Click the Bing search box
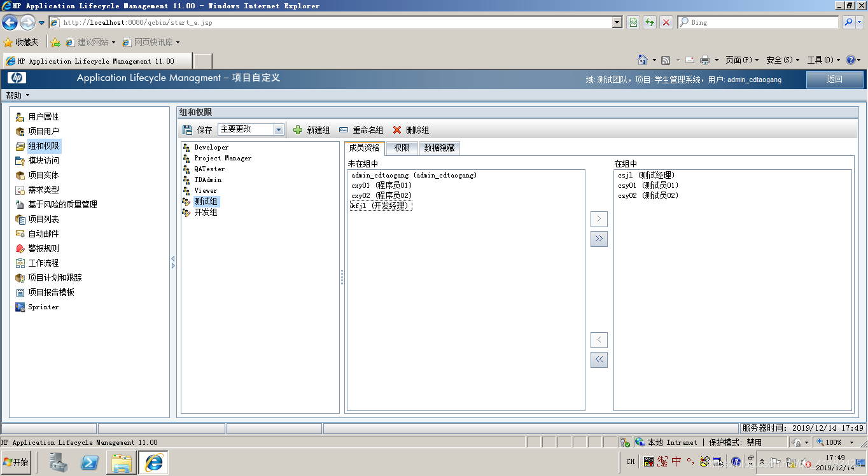Viewport: 868px width, 476px height. pos(759,22)
